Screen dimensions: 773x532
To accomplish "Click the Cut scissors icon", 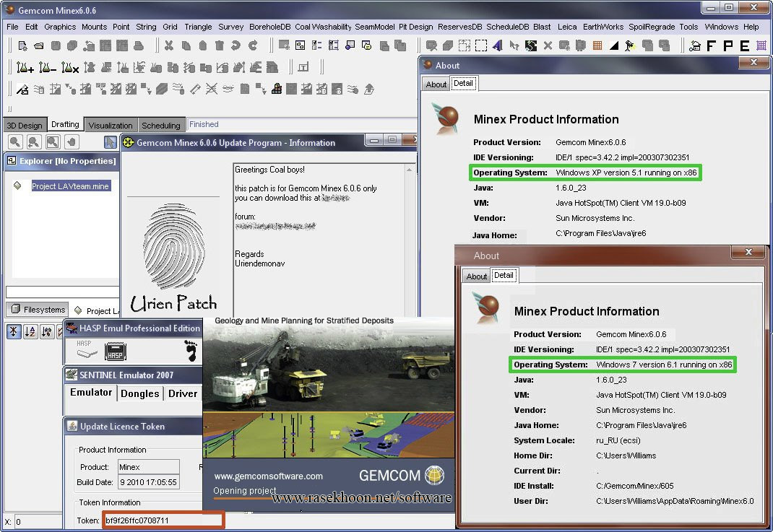I will pos(169,45).
